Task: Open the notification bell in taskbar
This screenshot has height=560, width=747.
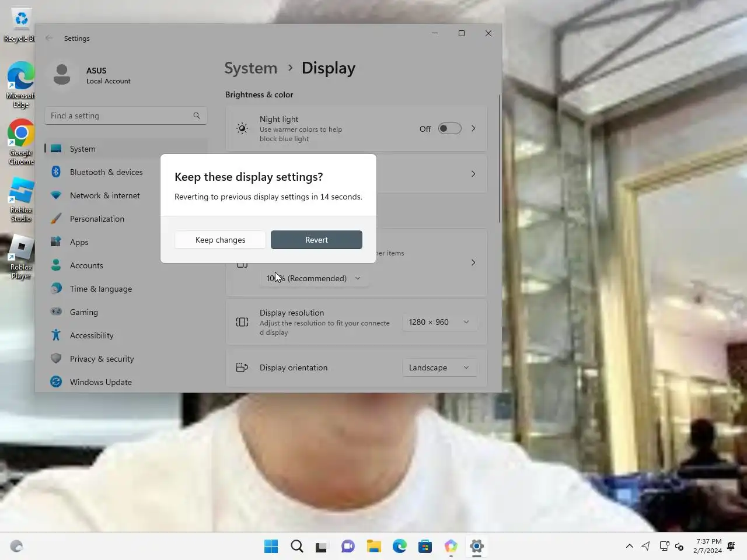Action: [731, 547]
